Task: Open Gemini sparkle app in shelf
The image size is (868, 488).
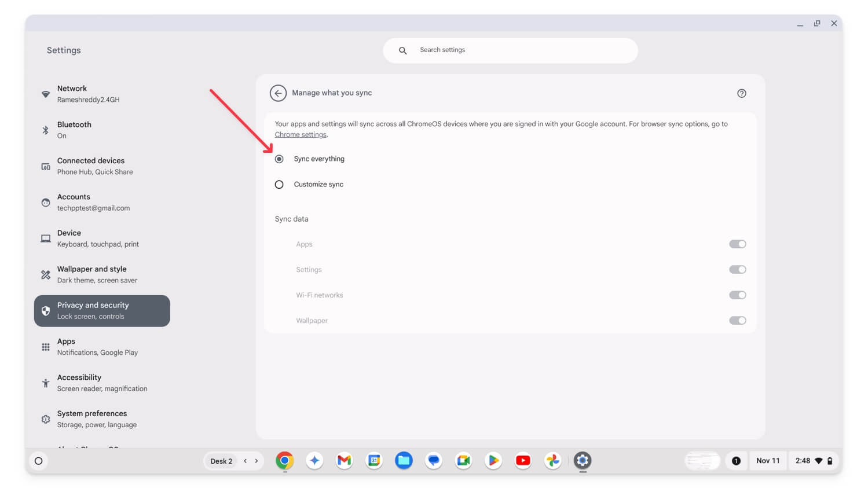Action: 314,461
